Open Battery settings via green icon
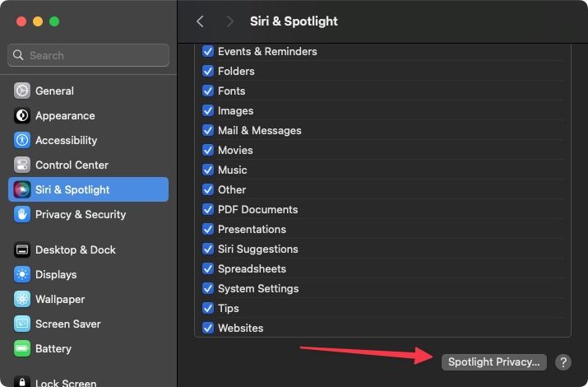 (x=21, y=349)
